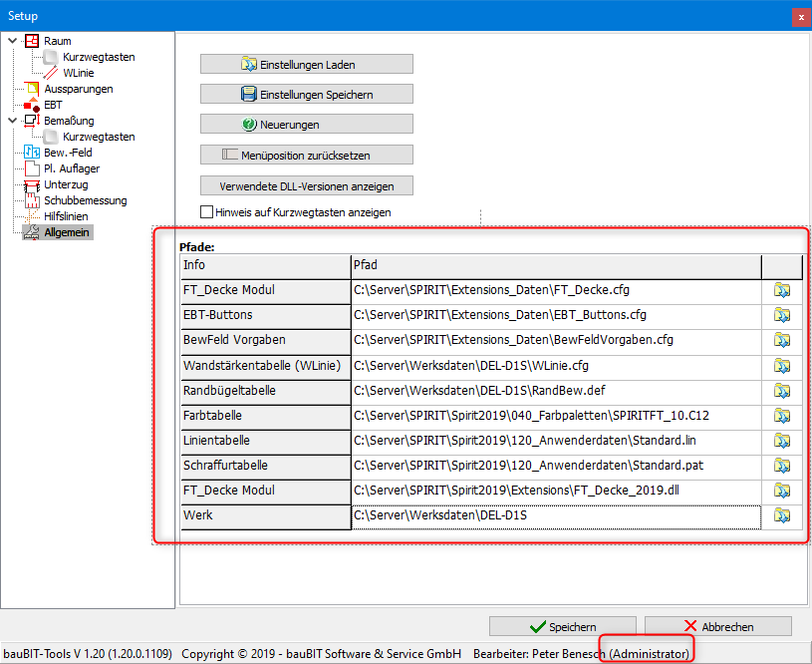Open the Schubbemessung settings page
This screenshot has width=812, height=664.
86,200
